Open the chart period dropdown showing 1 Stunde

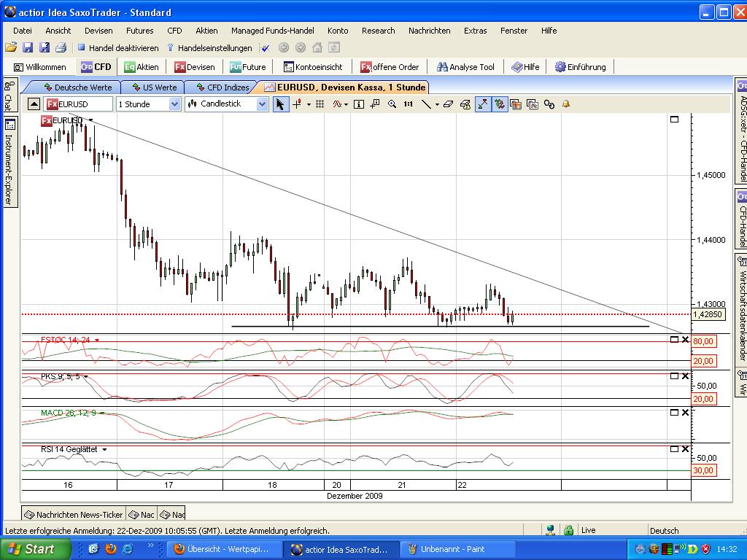148,104
